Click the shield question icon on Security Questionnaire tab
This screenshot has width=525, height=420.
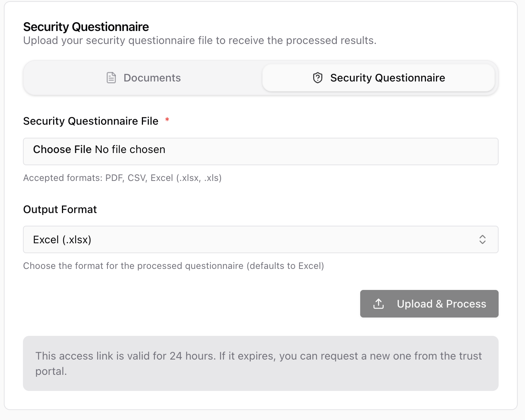click(317, 78)
